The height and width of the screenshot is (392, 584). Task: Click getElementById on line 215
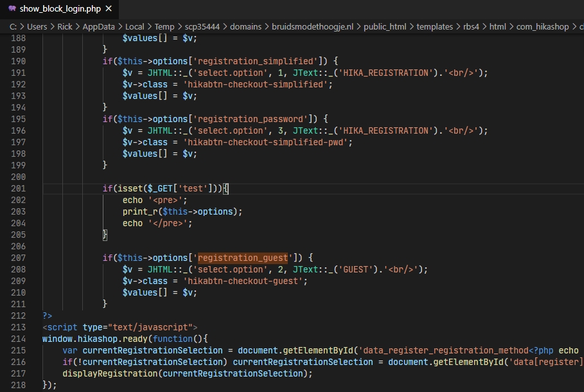[318, 351]
